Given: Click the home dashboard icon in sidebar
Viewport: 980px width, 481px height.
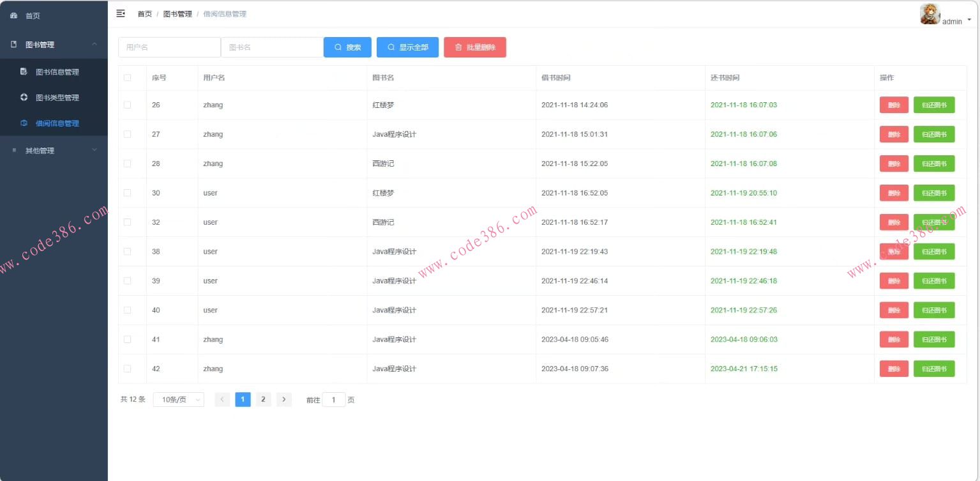Looking at the screenshot, I should (14, 16).
